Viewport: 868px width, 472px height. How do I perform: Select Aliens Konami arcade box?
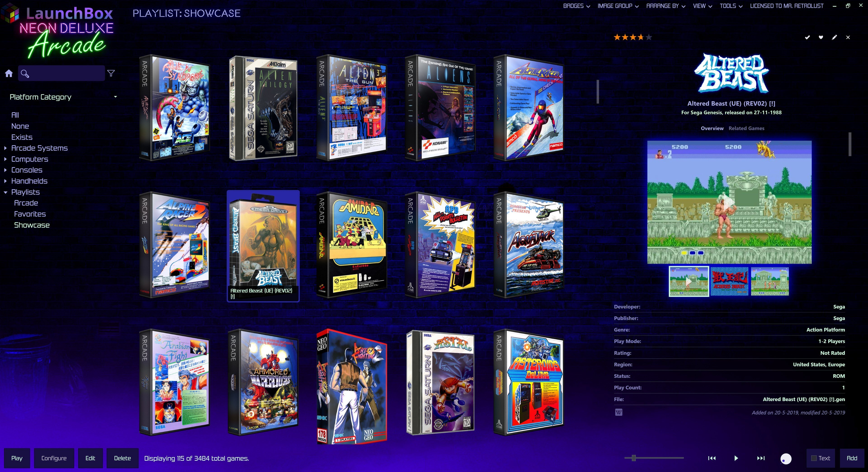440,107
